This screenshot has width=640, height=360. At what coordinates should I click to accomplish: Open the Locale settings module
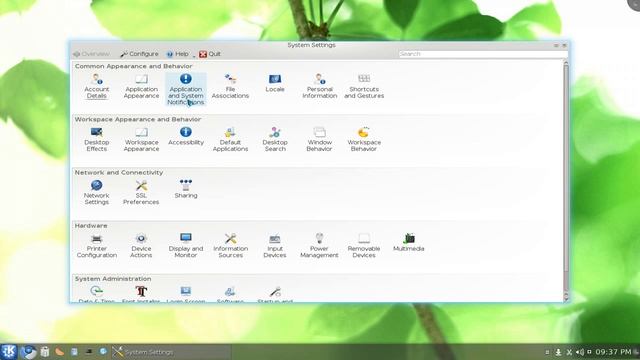click(275, 83)
